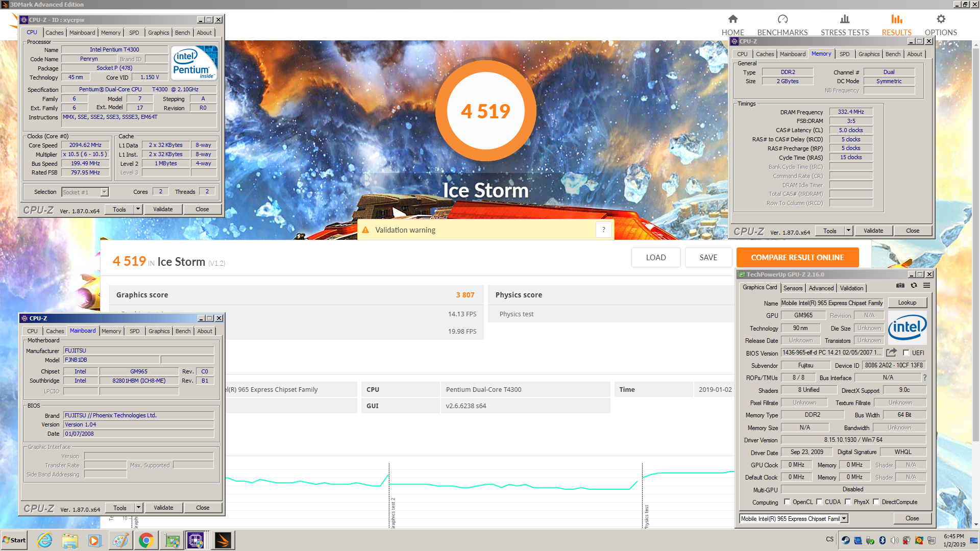This screenshot has height=551, width=980.
Task: Open Tools dropdown arrow in Mainboard CPU-Z window
Action: point(138,508)
